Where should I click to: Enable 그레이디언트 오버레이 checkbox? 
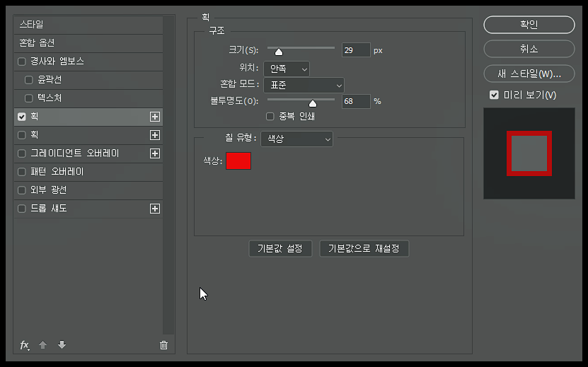point(22,153)
